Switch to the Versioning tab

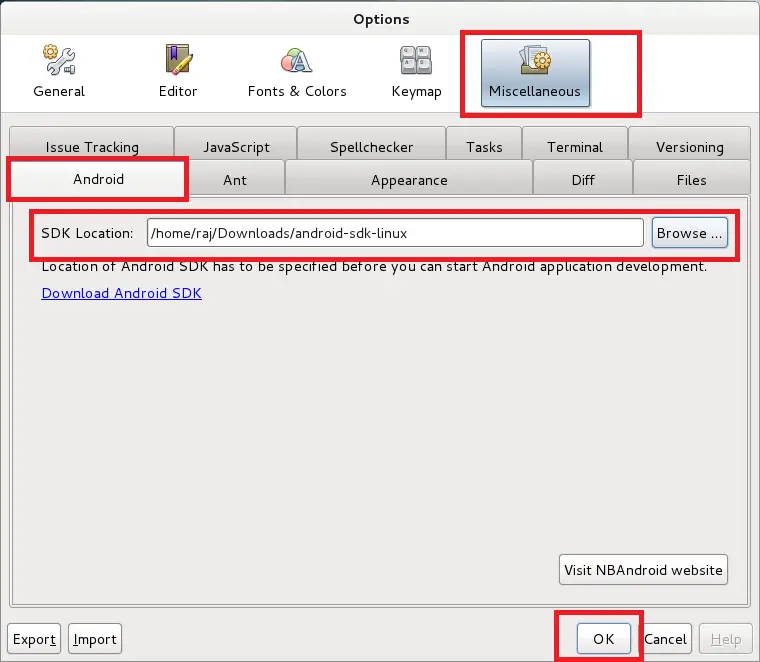[689, 144]
